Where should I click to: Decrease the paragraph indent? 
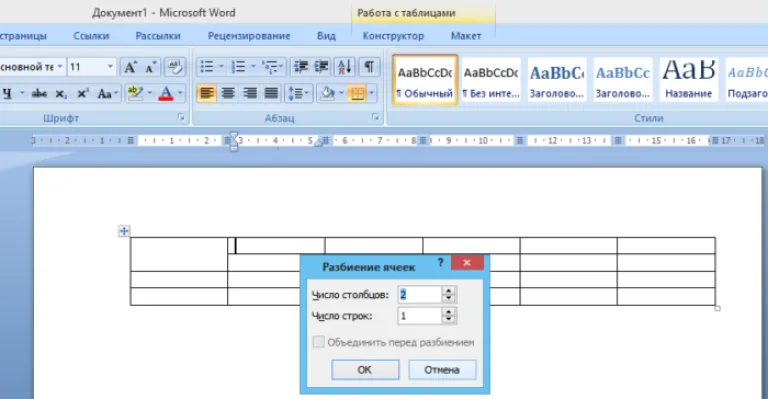coord(300,67)
